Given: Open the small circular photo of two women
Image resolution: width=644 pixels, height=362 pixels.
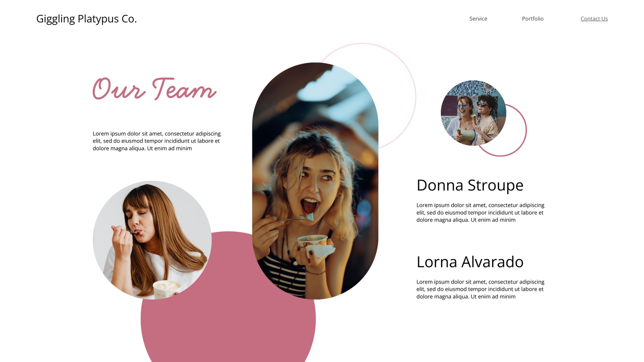Looking at the screenshot, I should tap(473, 113).
